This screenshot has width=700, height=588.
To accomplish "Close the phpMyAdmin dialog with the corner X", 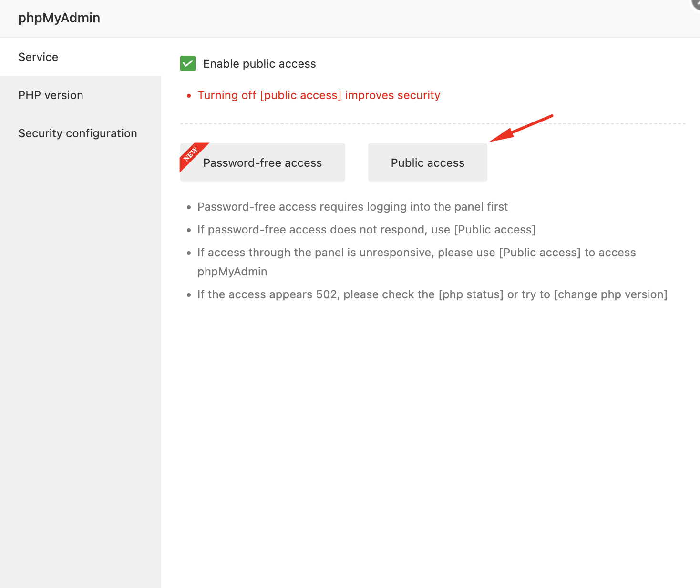I will (x=697, y=3).
